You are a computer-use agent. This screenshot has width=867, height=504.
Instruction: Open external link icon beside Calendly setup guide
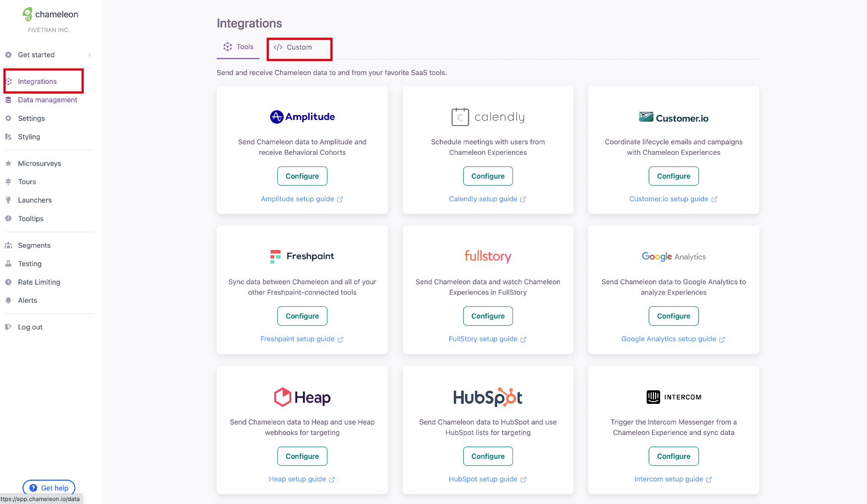[523, 199]
